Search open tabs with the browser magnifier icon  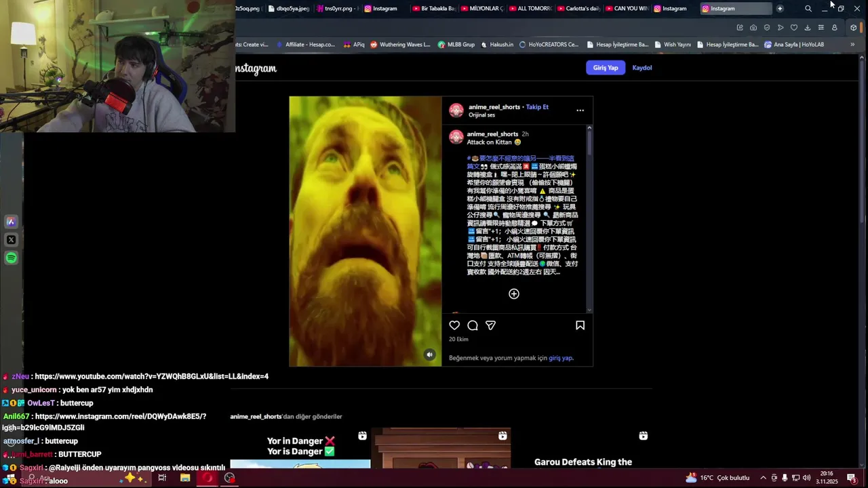pos(808,8)
